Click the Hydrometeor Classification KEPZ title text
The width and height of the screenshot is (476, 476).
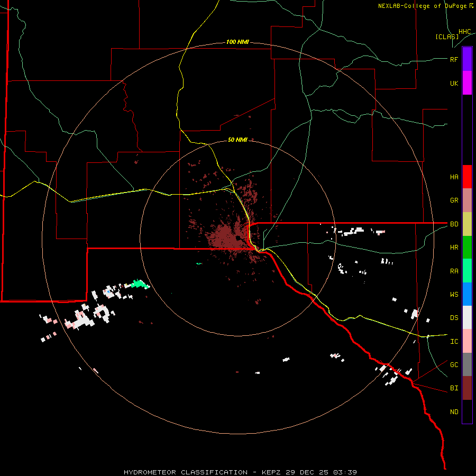tap(241, 472)
